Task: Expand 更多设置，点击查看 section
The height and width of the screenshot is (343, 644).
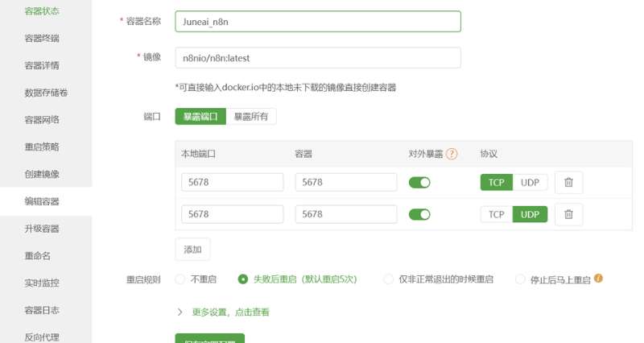Action: (x=223, y=312)
